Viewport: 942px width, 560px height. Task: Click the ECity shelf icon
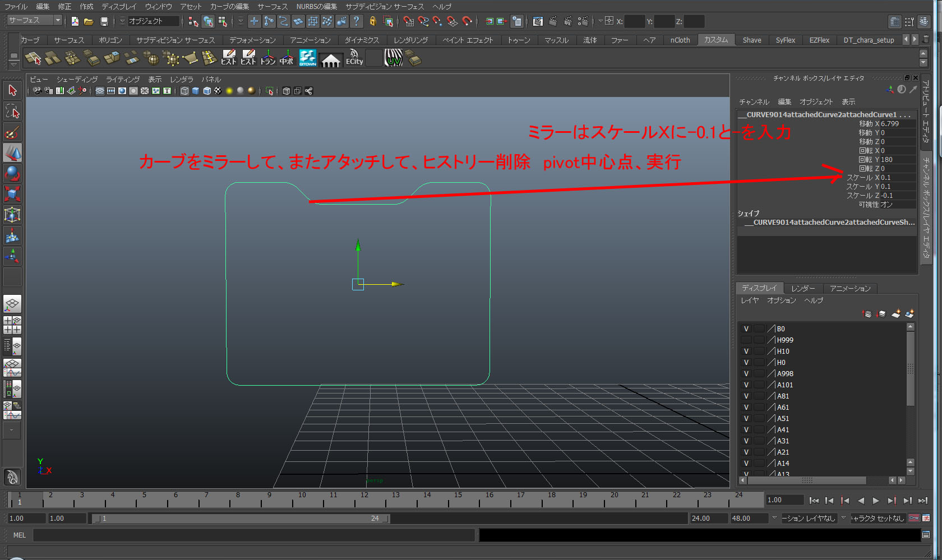click(x=354, y=58)
